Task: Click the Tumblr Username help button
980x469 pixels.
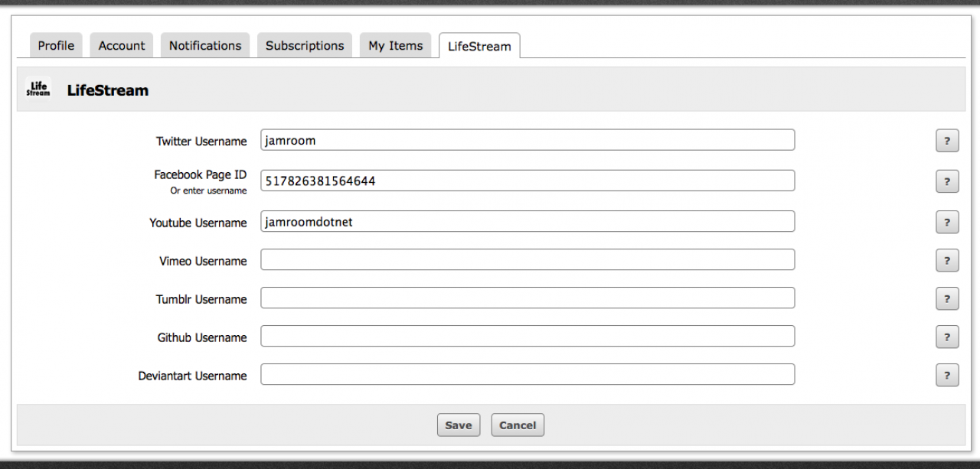Action: tap(947, 298)
